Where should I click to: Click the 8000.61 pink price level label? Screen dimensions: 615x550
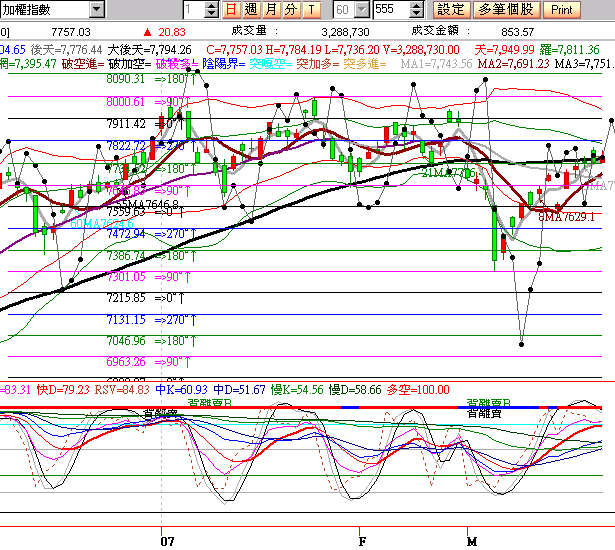(125, 101)
